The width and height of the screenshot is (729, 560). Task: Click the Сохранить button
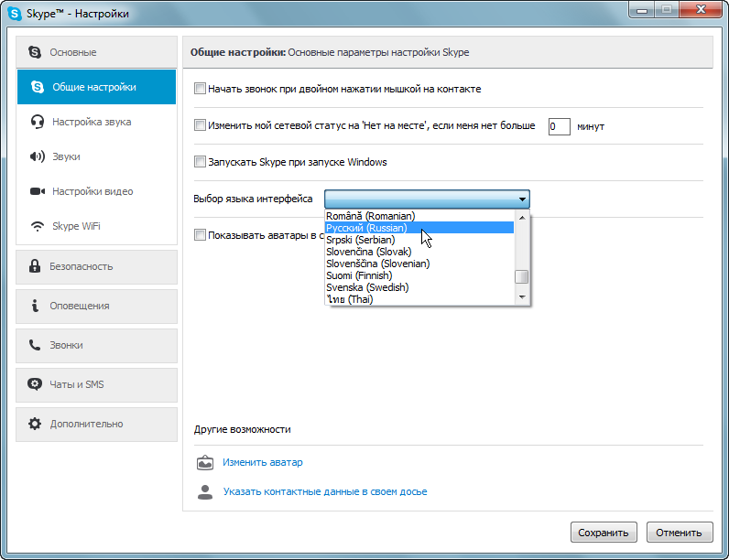[x=603, y=533]
